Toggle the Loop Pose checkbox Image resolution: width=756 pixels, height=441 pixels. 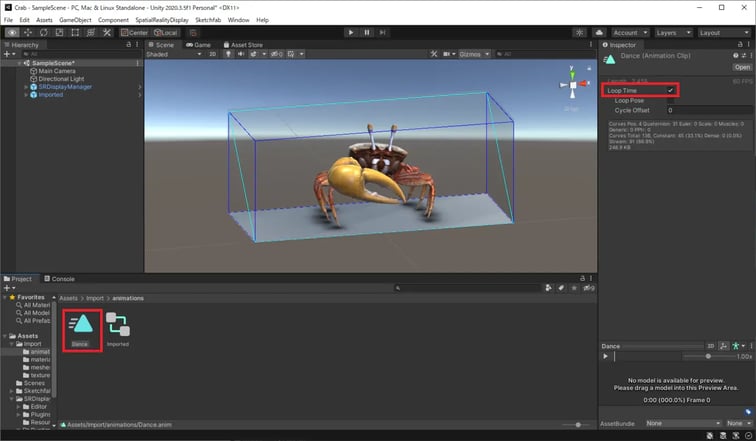pos(671,100)
